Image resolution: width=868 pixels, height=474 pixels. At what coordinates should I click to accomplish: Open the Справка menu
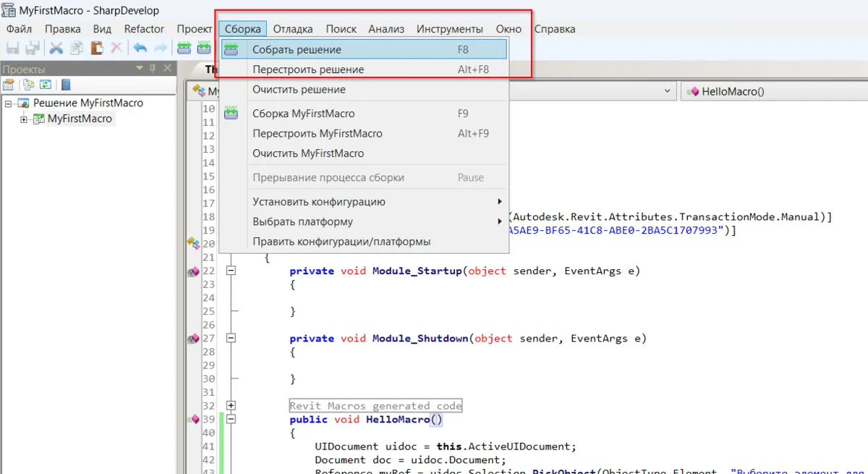click(x=555, y=29)
